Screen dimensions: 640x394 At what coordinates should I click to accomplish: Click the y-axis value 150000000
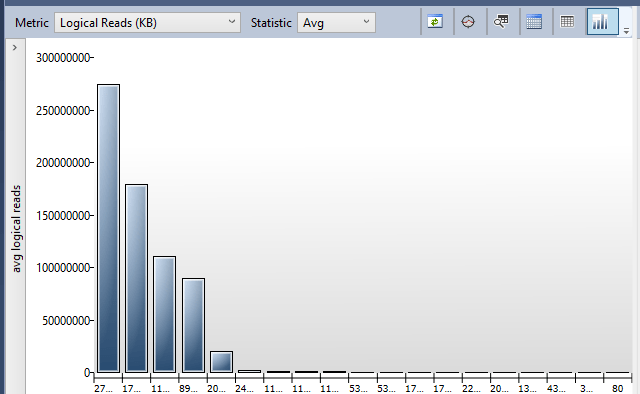(x=63, y=216)
